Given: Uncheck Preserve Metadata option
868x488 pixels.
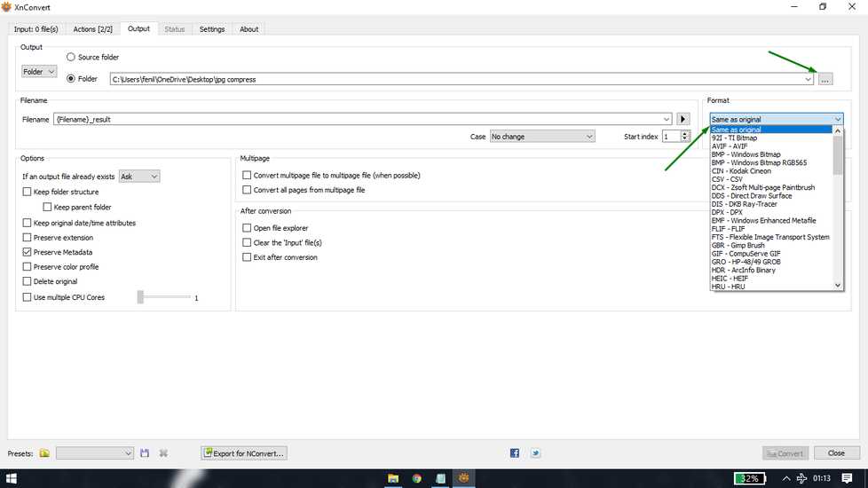Looking at the screenshot, I should coord(27,252).
